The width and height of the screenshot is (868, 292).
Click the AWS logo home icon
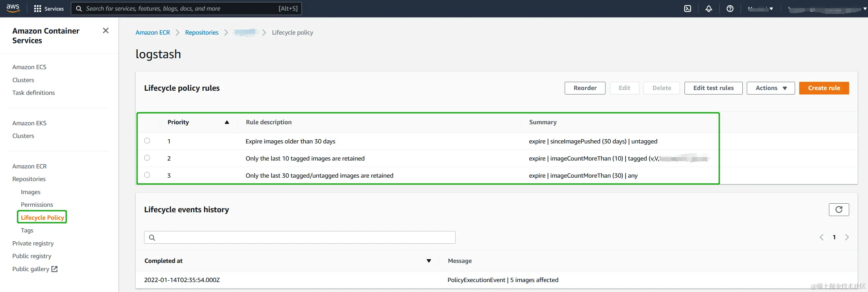point(13,8)
